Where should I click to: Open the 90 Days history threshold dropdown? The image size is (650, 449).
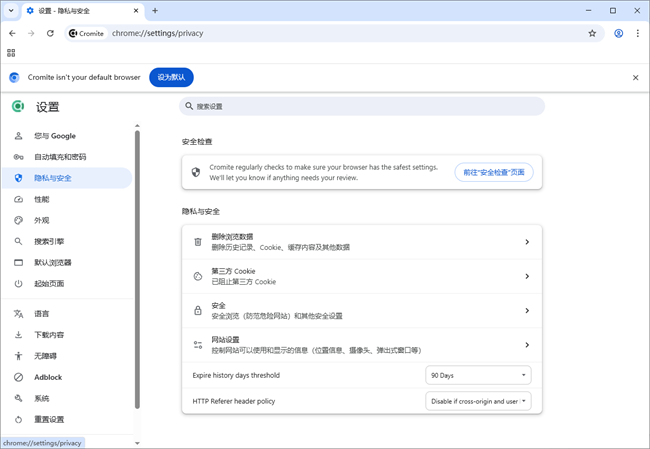(478, 376)
